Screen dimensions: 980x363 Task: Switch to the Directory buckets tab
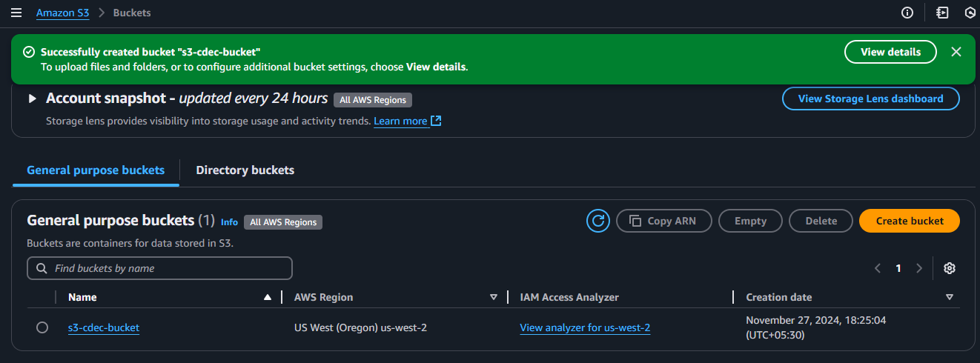(x=245, y=170)
